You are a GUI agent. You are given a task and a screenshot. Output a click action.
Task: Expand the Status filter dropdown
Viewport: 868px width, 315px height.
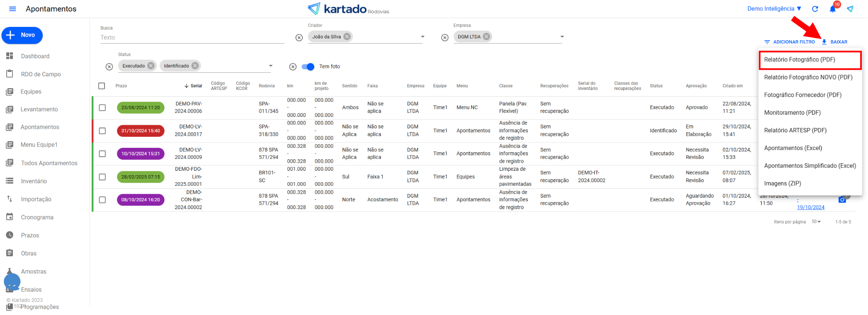pos(271,66)
